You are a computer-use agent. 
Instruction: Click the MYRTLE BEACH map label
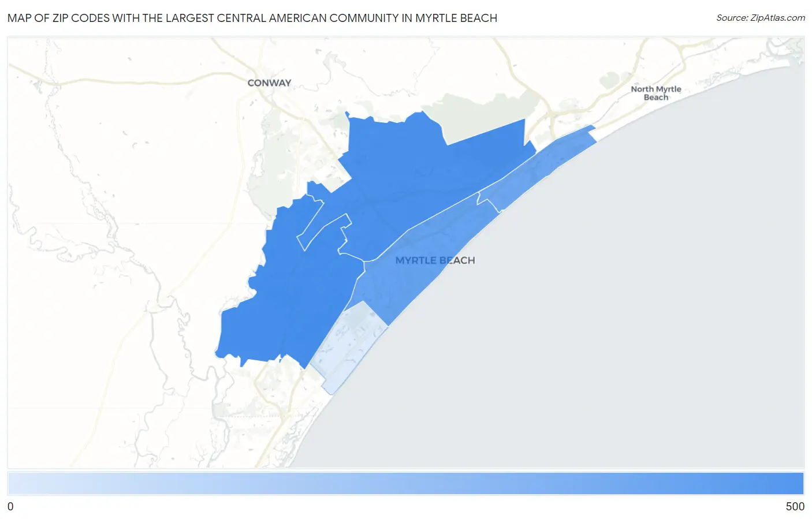[435, 260]
